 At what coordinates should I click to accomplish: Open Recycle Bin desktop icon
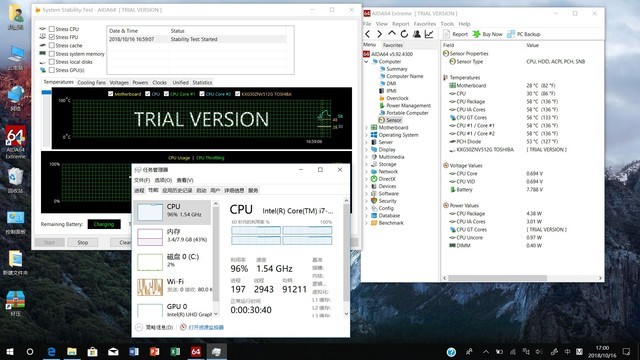16,181
